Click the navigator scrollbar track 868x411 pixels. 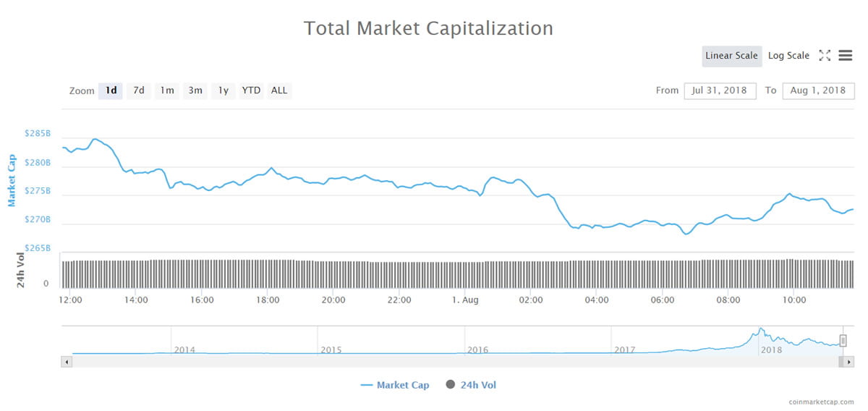456,361
